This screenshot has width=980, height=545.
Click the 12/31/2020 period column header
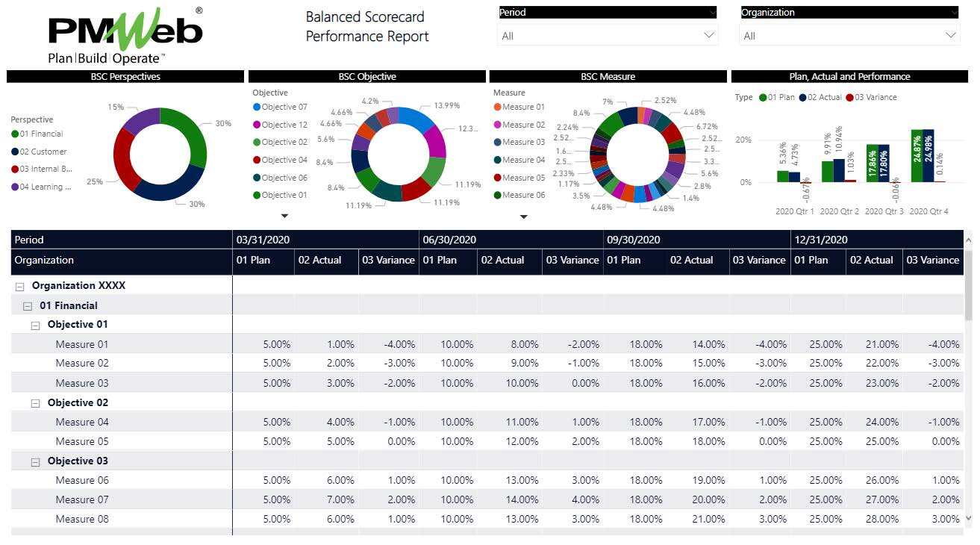820,240
